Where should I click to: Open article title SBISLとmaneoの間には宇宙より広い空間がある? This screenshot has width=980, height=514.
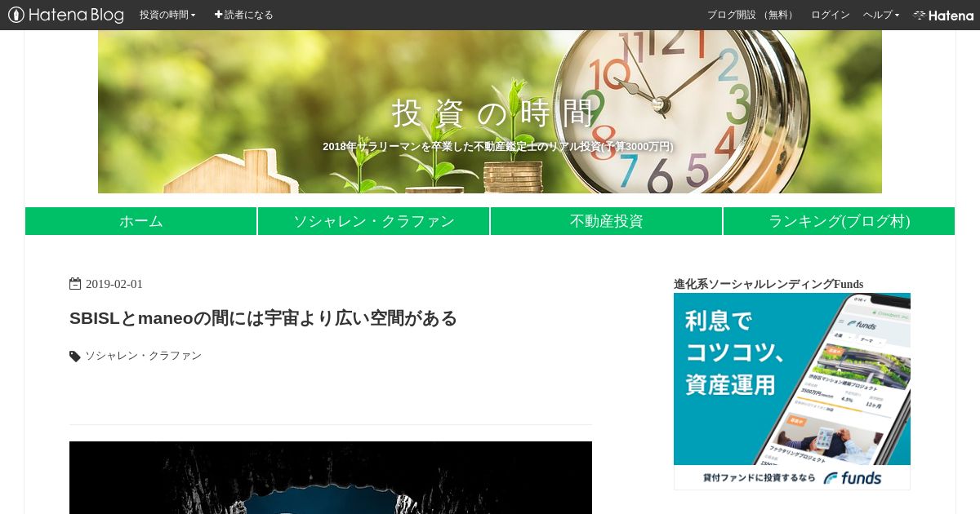click(x=263, y=318)
